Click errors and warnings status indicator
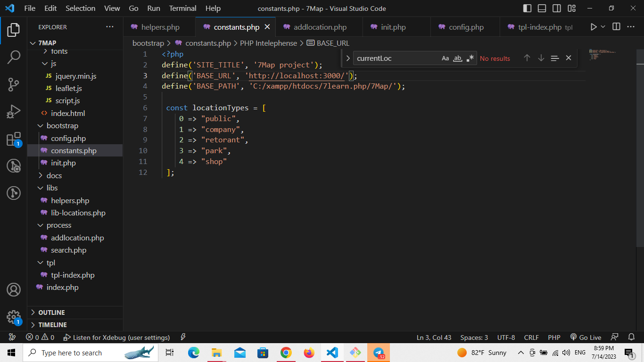The height and width of the screenshot is (362, 644). [40, 337]
